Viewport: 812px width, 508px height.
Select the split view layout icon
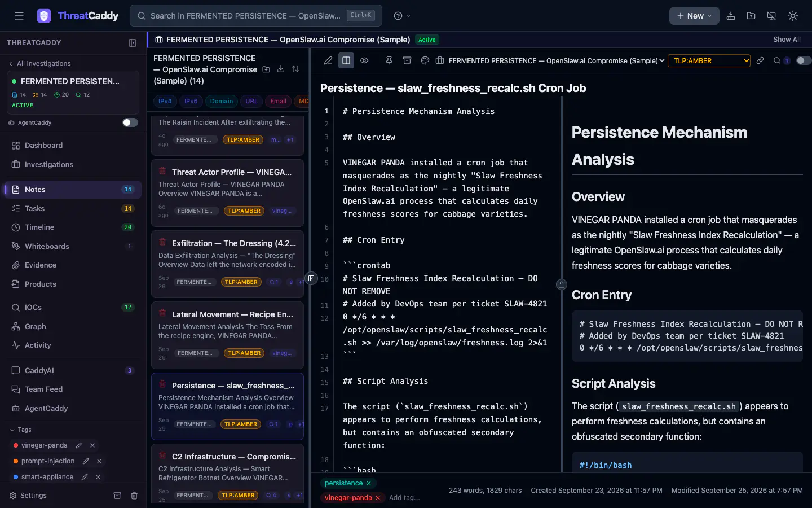(346, 60)
